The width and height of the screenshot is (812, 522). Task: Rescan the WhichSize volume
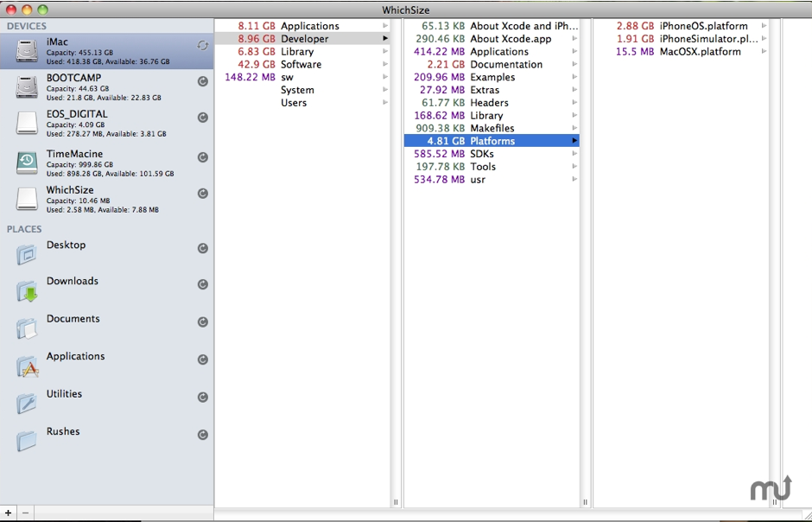click(x=203, y=194)
